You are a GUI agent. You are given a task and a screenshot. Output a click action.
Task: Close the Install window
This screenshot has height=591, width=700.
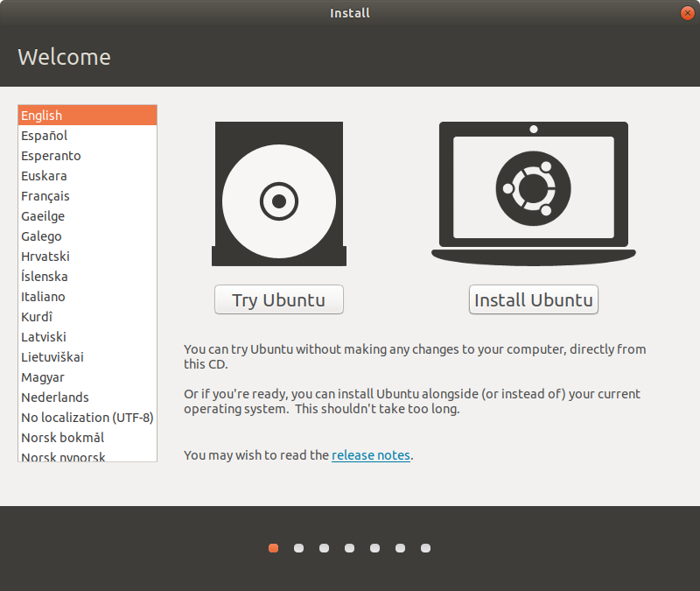click(687, 13)
